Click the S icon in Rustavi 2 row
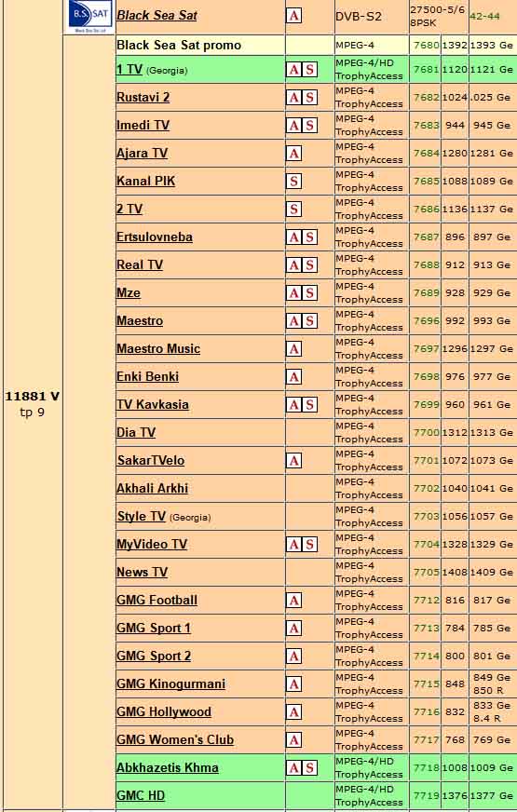Image resolution: width=517 pixels, height=812 pixels. (x=310, y=97)
